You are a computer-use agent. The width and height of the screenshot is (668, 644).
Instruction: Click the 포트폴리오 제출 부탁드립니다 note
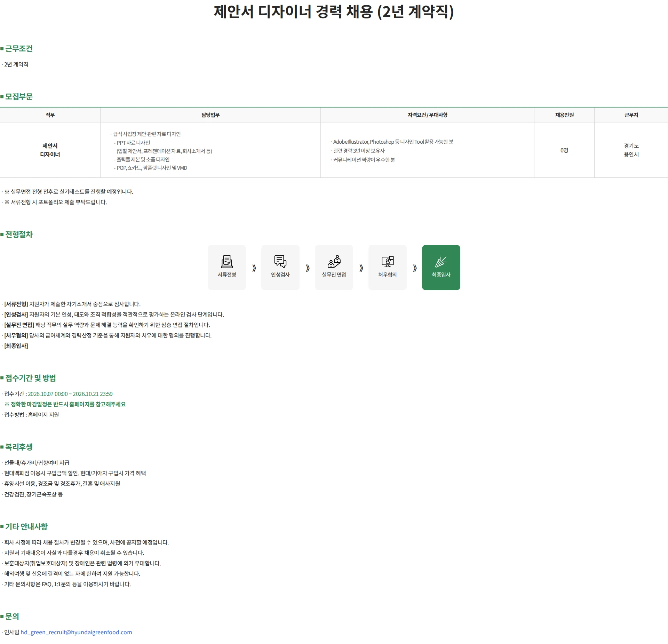pyautogui.click(x=55, y=202)
